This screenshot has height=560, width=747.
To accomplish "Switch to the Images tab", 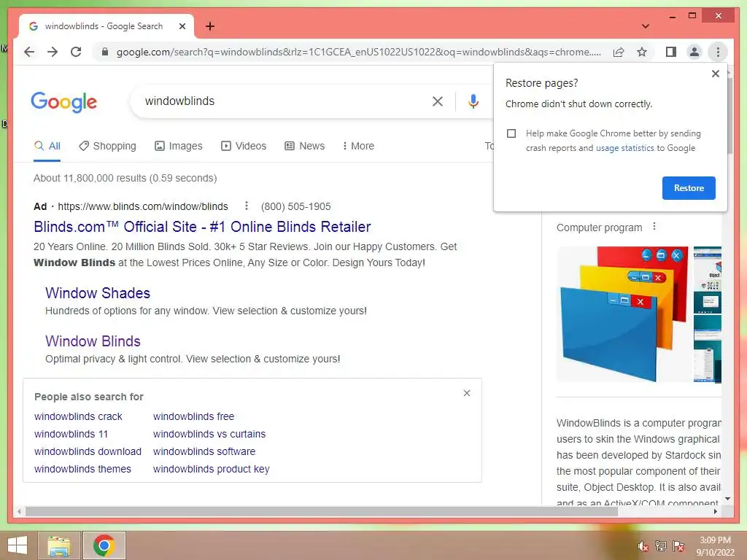I will pyautogui.click(x=179, y=146).
